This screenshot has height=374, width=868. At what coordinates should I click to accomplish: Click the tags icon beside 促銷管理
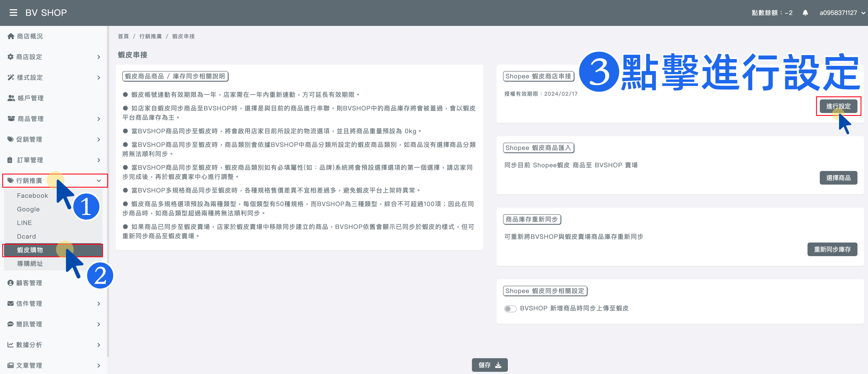[11, 139]
